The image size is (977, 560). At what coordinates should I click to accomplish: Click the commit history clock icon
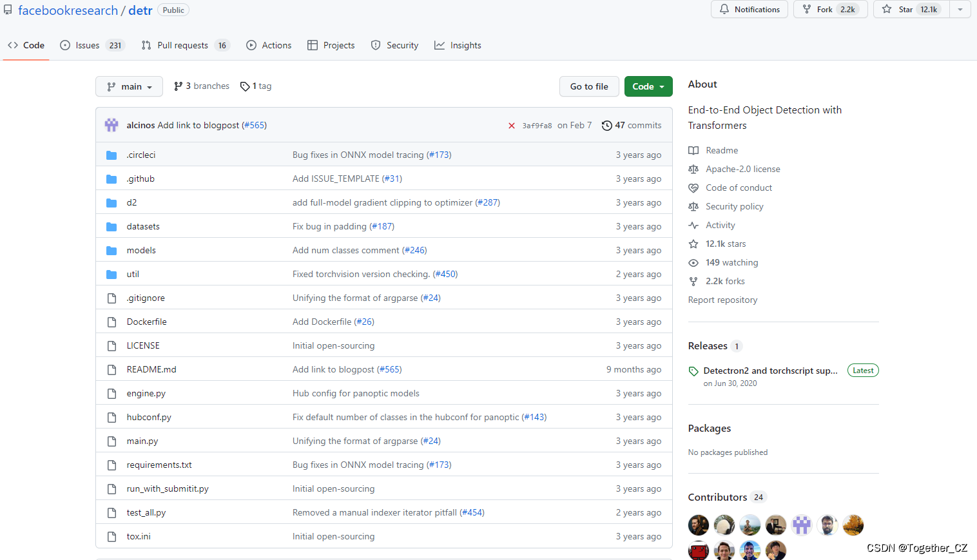tap(606, 126)
